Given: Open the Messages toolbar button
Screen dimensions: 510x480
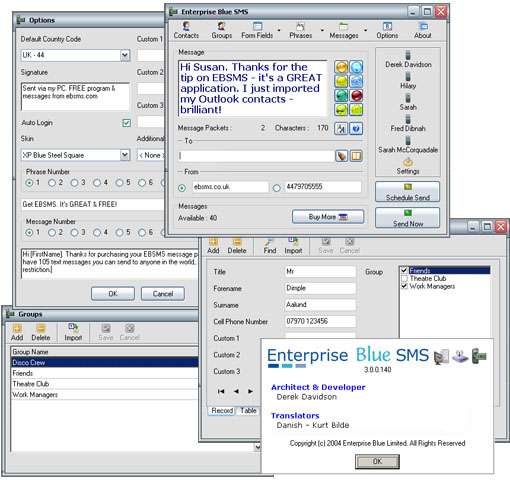Looking at the screenshot, I should (x=344, y=30).
